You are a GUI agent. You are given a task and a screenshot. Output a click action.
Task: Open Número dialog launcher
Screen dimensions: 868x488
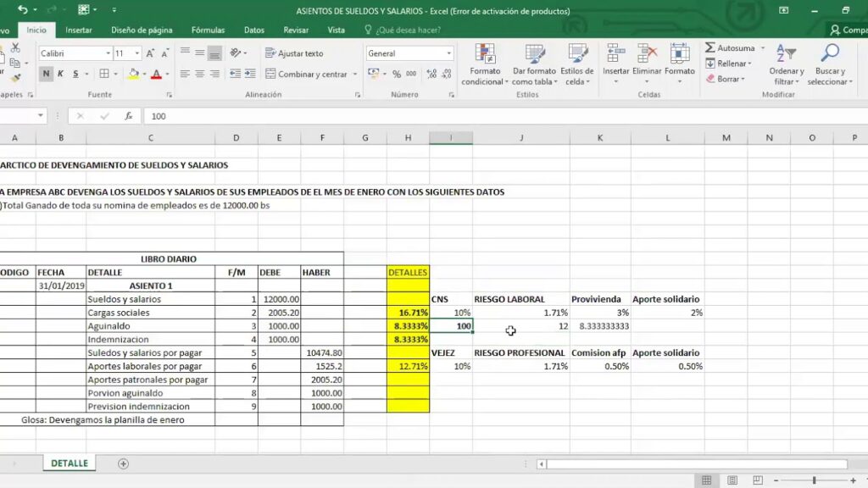[451, 95]
